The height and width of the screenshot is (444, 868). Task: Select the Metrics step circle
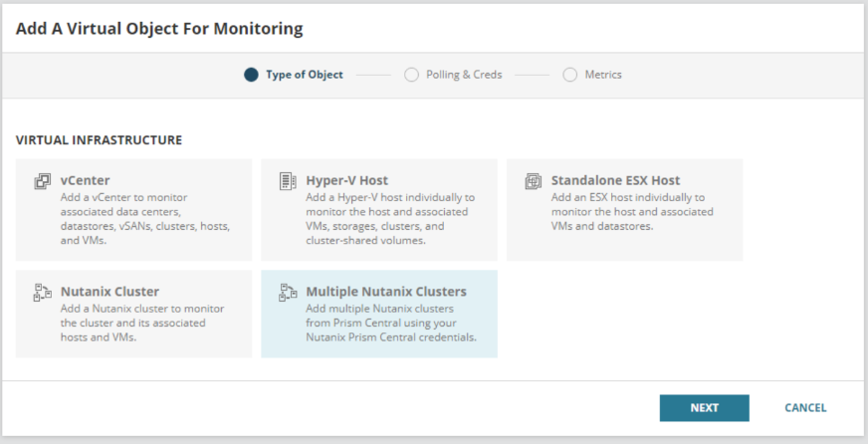569,75
